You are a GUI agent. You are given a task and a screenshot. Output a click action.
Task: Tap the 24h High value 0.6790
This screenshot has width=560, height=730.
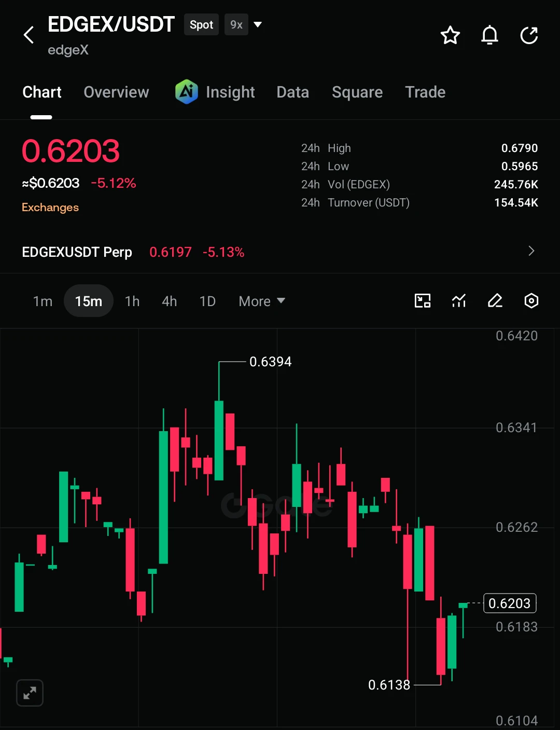[x=520, y=148]
